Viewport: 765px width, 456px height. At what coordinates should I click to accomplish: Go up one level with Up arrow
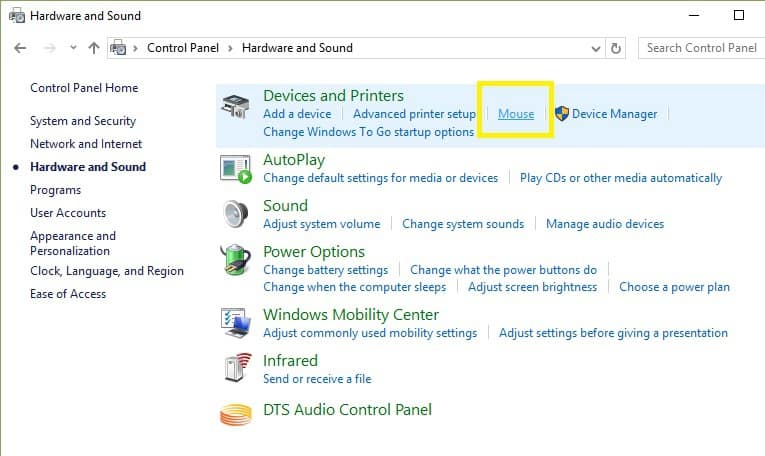94,48
